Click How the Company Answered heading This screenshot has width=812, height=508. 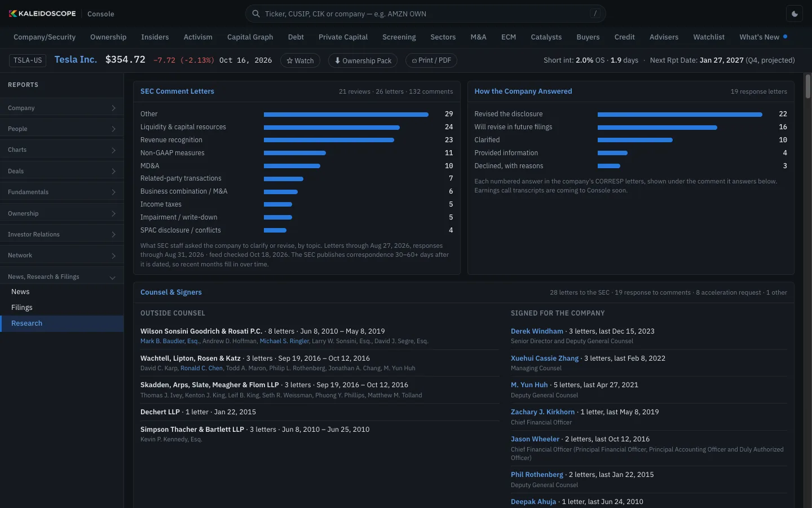pyautogui.click(x=523, y=91)
